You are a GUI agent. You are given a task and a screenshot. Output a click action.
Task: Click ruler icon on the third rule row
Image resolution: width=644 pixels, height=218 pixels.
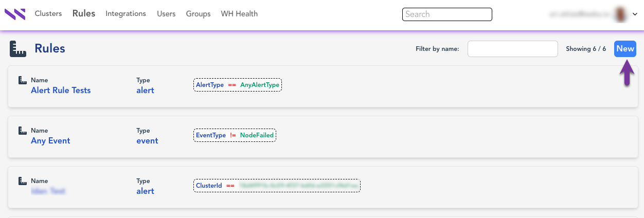click(23, 181)
